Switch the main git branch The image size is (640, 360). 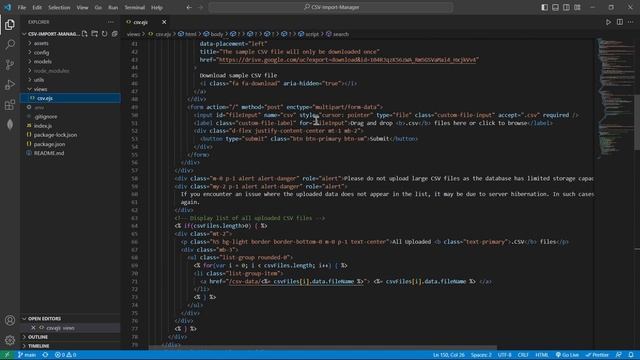(27, 355)
